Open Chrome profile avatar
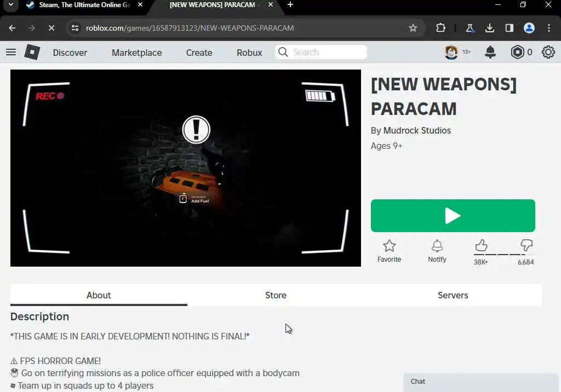 [529, 28]
